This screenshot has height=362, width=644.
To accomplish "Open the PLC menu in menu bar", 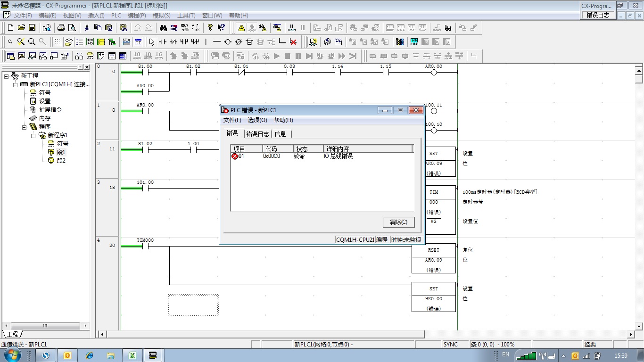I will tap(116, 16).
